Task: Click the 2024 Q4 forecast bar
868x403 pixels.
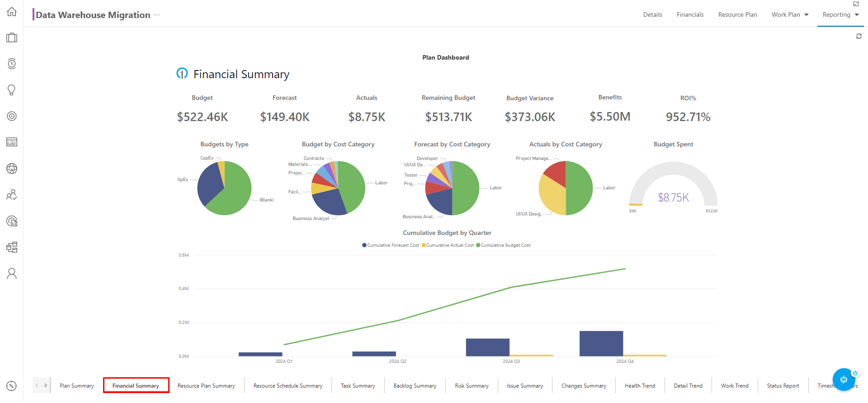Action: (601, 343)
